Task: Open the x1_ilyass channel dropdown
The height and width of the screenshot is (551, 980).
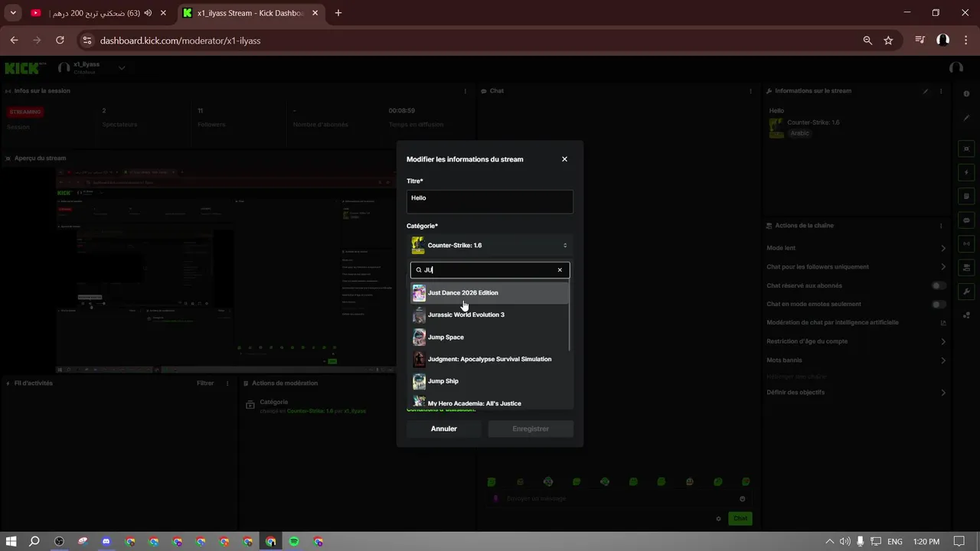Action: (x=122, y=68)
